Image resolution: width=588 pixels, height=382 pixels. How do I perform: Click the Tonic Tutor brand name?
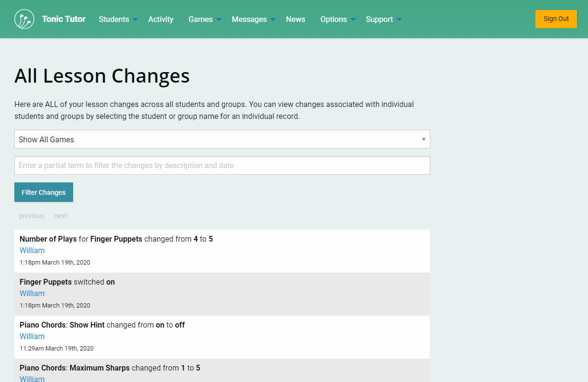64,19
